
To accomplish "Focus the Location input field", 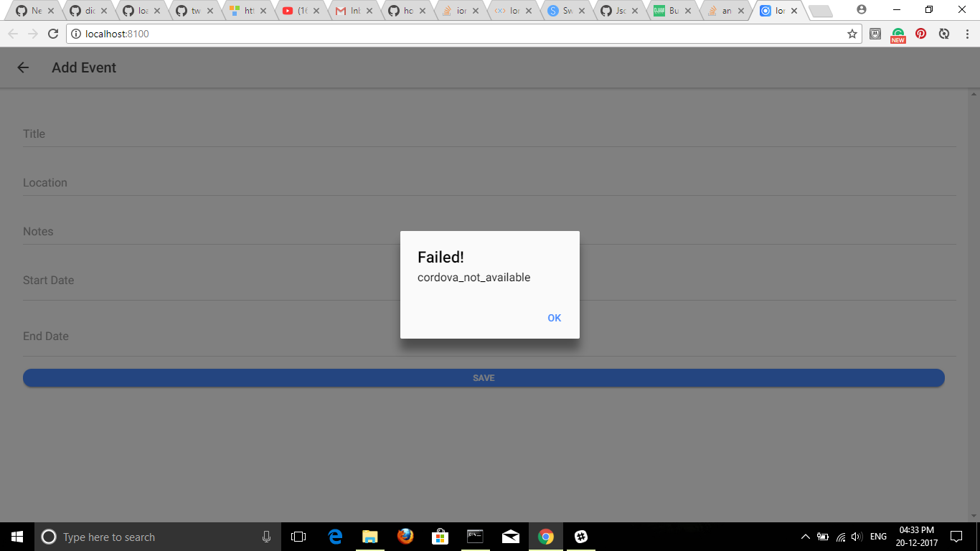I will pos(489,183).
